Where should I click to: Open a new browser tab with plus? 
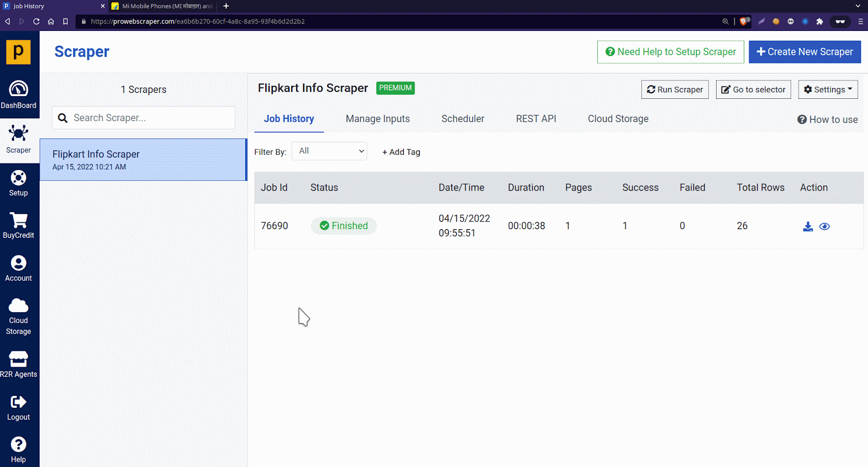(x=226, y=6)
